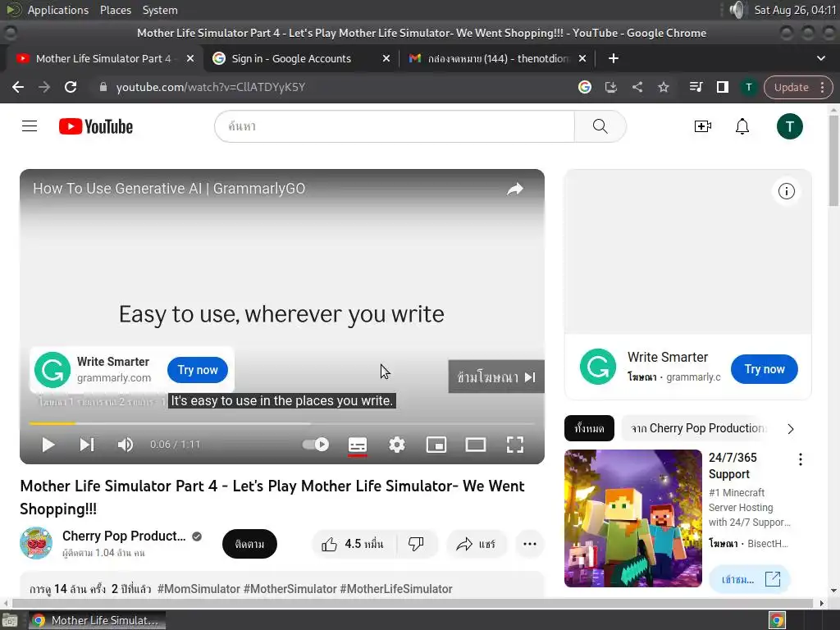
Task: Open options menu for 24/7/365 Support ad
Action: (x=801, y=459)
